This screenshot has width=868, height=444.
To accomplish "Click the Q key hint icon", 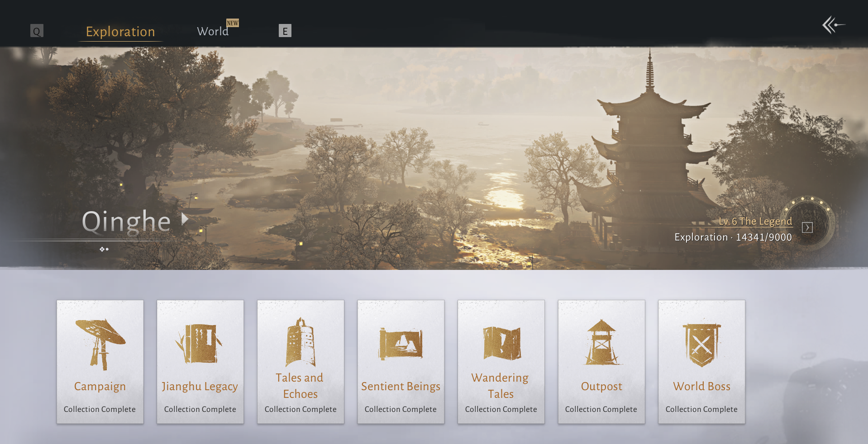I will point(37,31).
